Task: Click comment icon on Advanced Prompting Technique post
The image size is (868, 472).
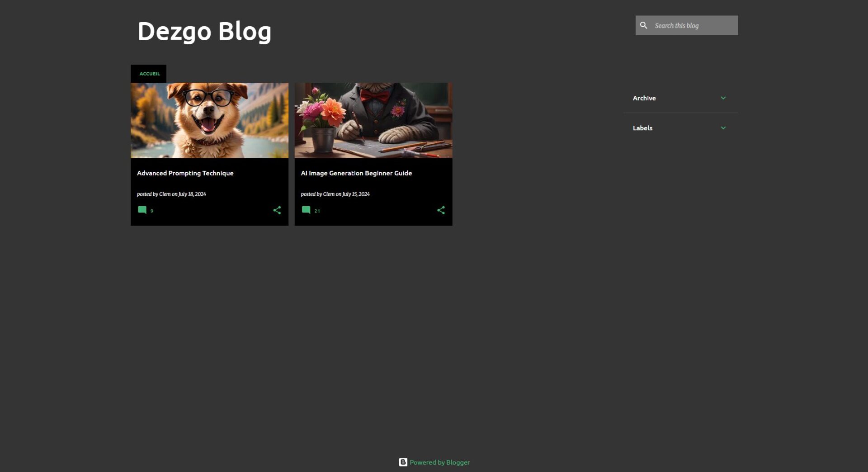Action: point(142,210)
